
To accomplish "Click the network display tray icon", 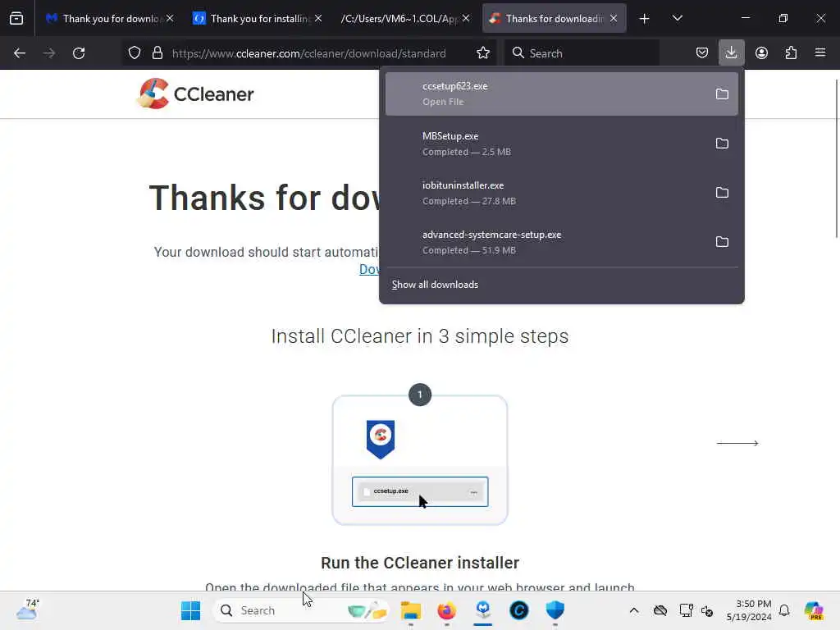I will [687, 610].
